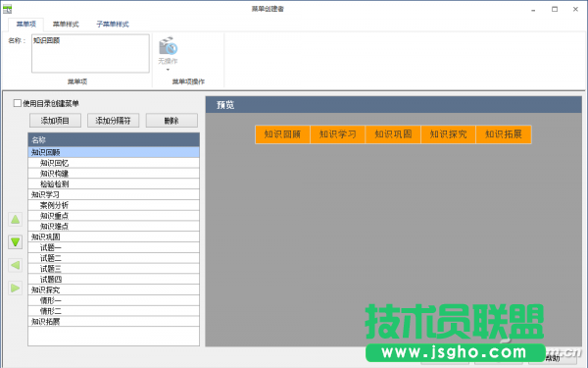This screenshot has width=588, height=368.
Task: Select 知识探究 row in the list
Action: click(x=114, y=289)
